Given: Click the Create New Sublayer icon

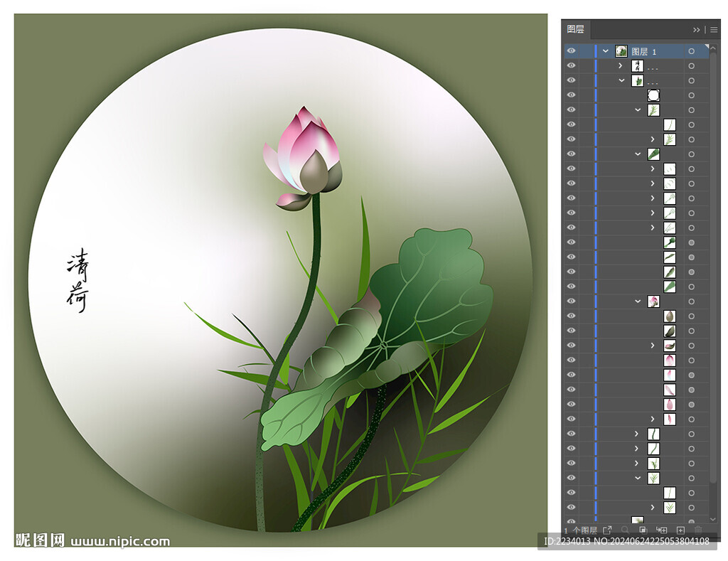Looking at the screenshot, I should coord(661,530).
